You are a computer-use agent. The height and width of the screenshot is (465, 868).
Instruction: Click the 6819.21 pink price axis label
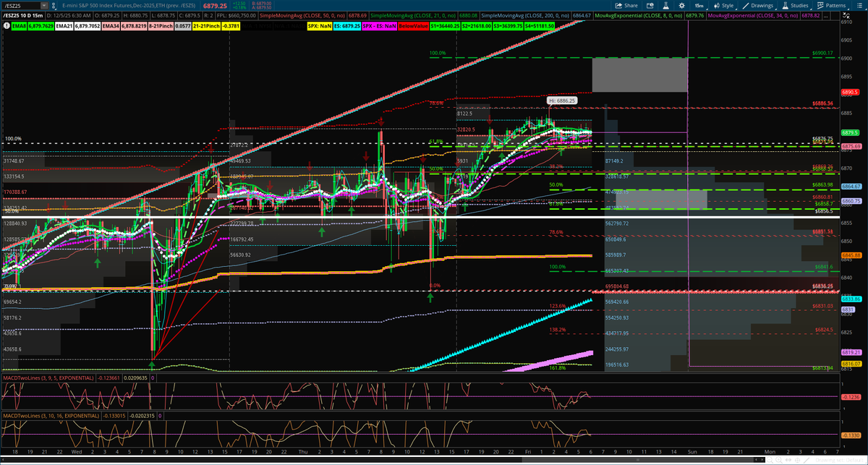[851, 351]
